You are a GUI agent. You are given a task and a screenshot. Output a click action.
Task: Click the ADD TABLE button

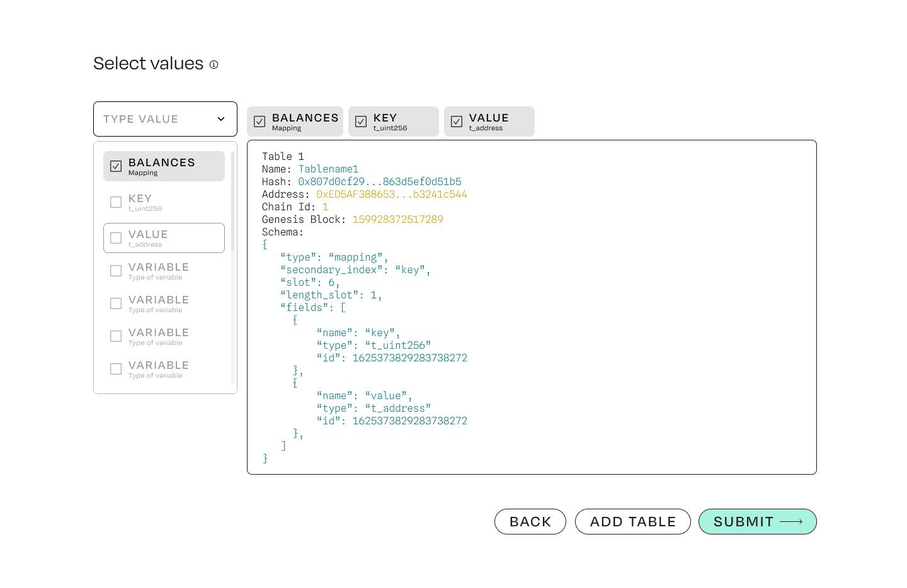[633, 521]
